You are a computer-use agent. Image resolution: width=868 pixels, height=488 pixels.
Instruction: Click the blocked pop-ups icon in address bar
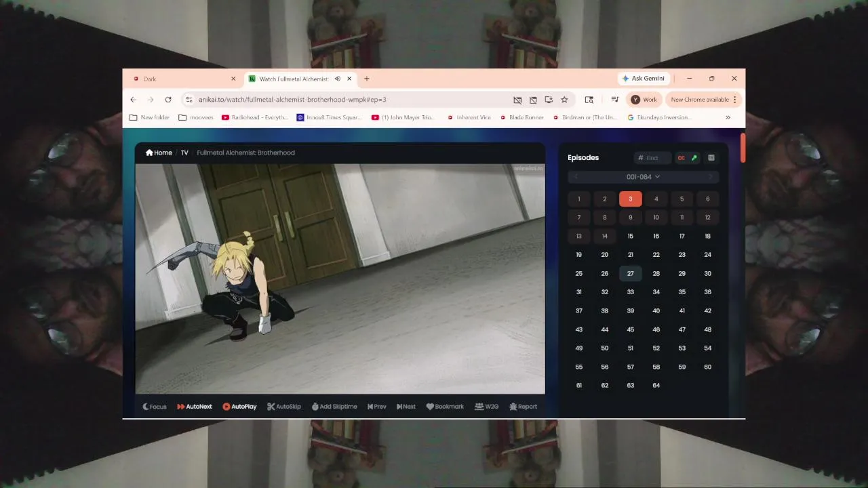(x=533, y=100)
